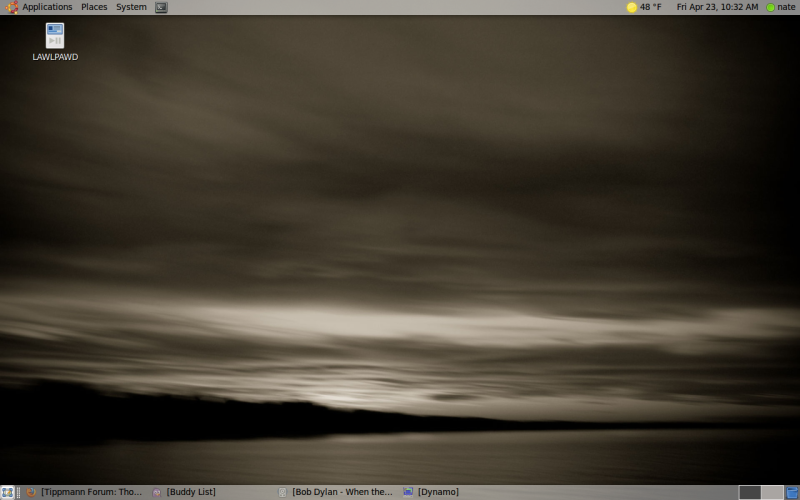Open the Applications menu
This screenshot has height=500, width=800.
[x=47, y=7]
